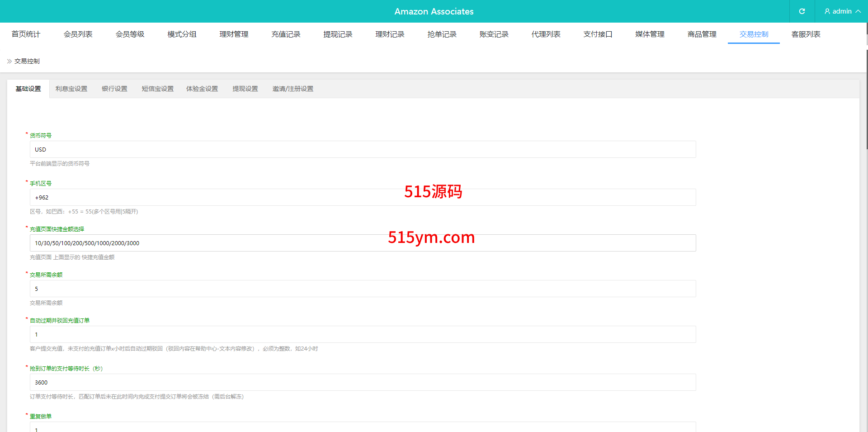
Task: Click the breadcrumb double-chevron icon
Action: pyautogui.click(x=9, y=61)
